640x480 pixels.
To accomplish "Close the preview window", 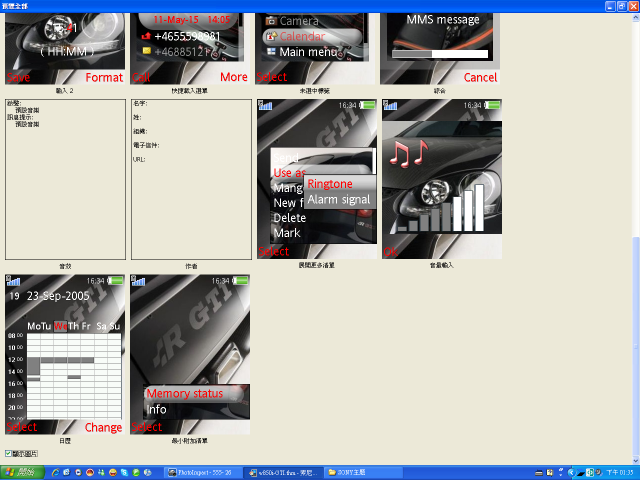I will pyautogui.click(x=633, y=6).
